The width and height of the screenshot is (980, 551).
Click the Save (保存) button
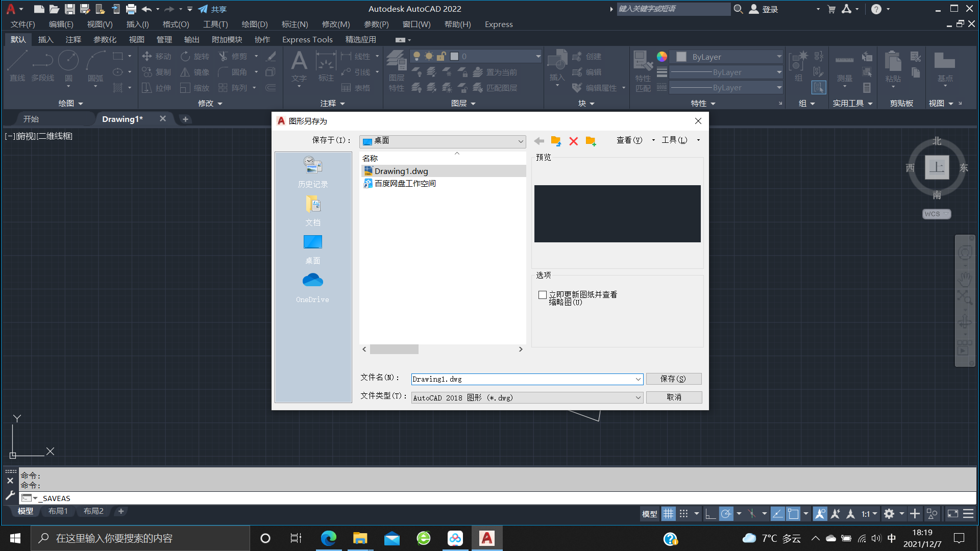pyautogui.click(x=674, y=379)
